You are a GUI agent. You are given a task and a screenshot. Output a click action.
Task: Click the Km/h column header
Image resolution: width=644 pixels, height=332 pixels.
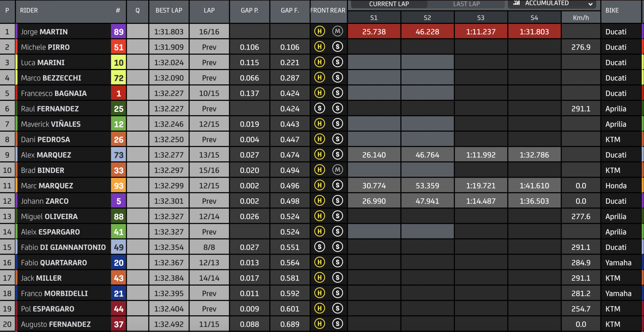(581, 18)
